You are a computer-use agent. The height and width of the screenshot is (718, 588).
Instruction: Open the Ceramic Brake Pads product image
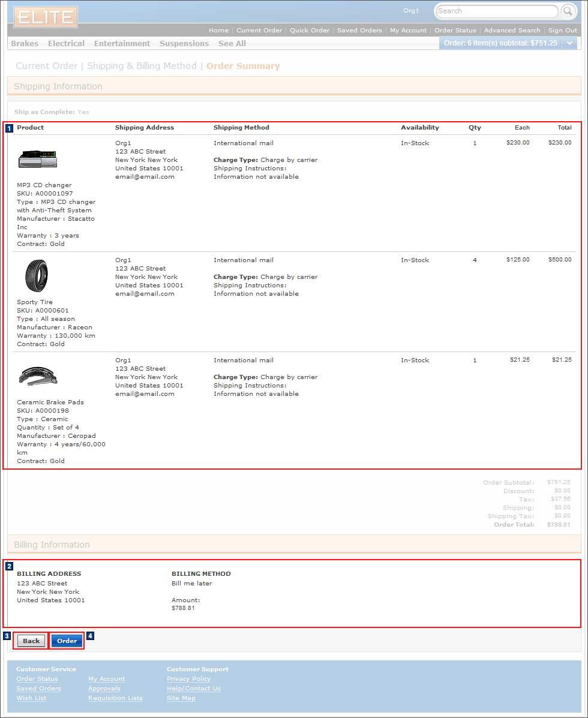point(37,375)
